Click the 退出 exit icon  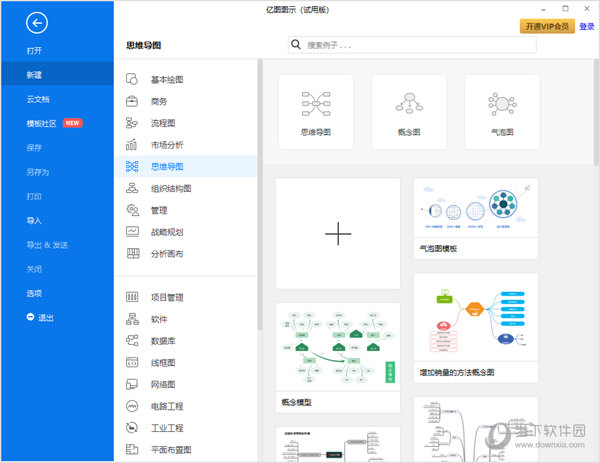click(x=30, y=317)
